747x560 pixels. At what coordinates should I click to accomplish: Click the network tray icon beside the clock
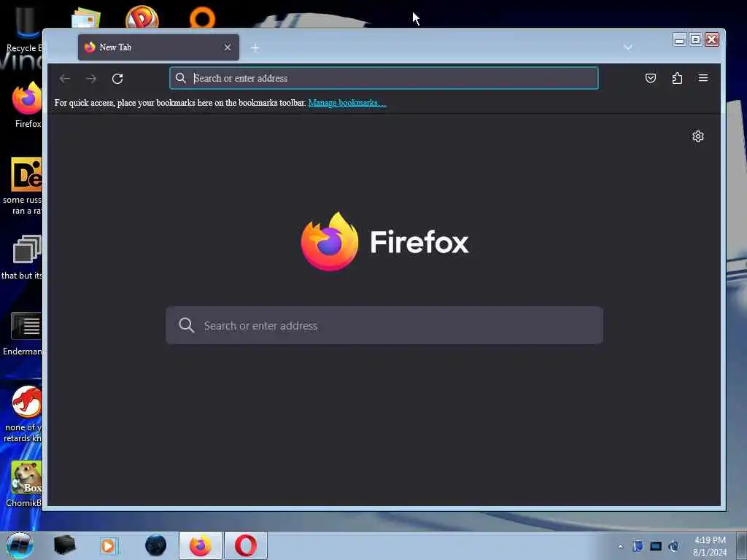coord(673,546)
